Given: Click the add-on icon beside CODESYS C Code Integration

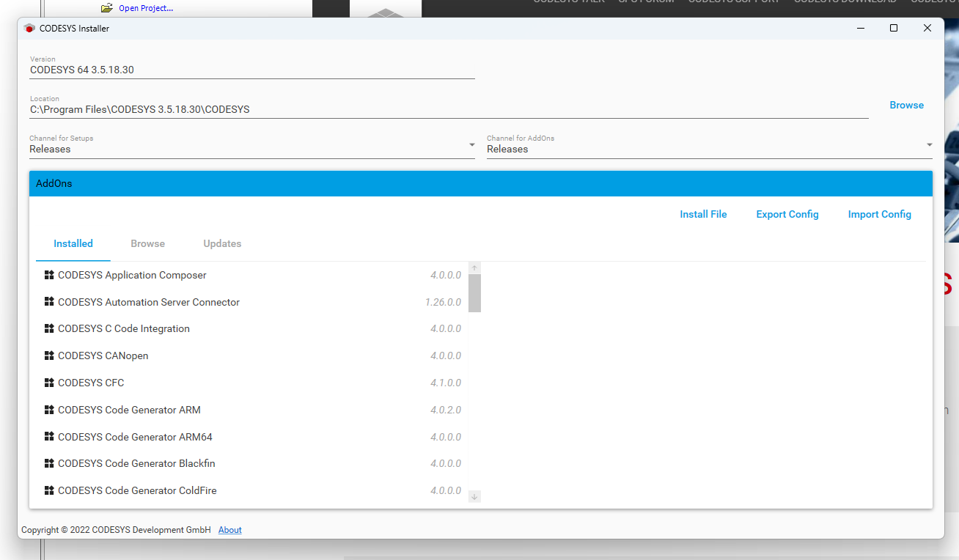Looking at the screenshot, I should [49, 328].
